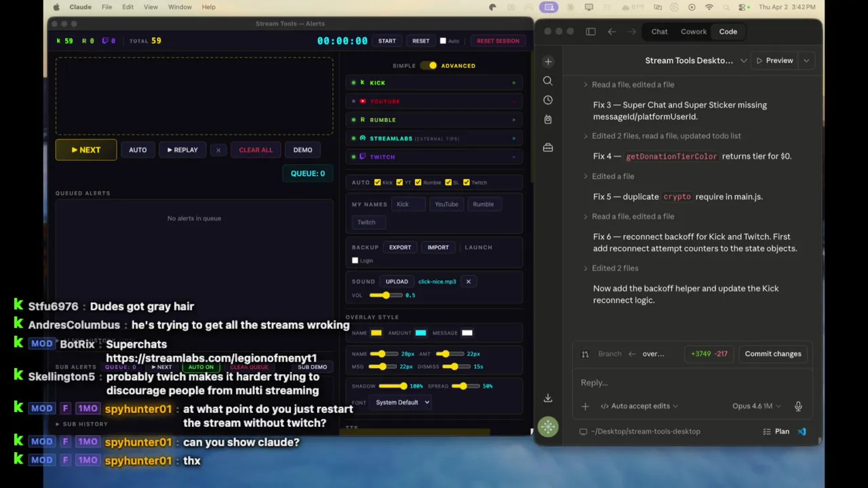Click the new session plus icon in Claude sidebar
Image resolution: width=868 pixels, height=488 pixels.
pos(548,62)
